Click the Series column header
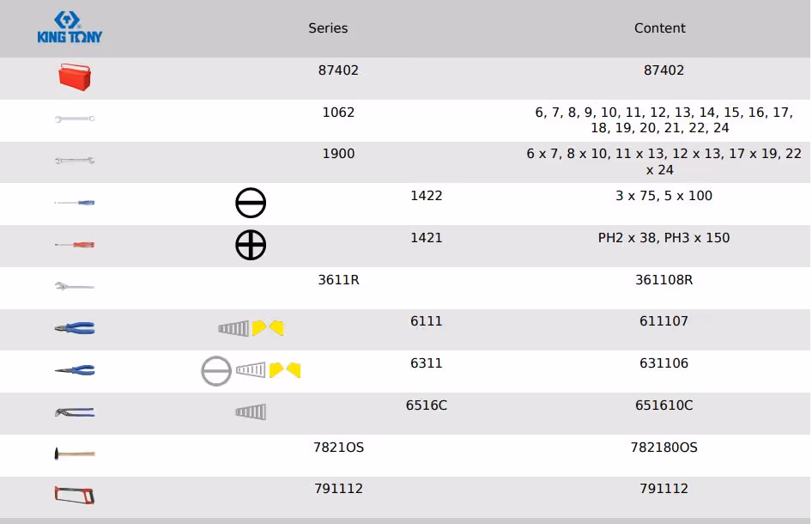This screenshot has height=524, width=812. point(328,28)
